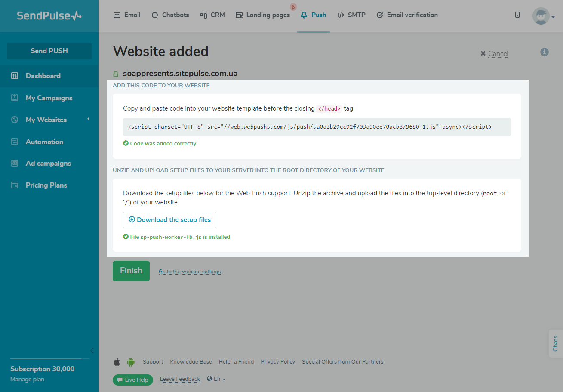Click the green check beside file installed message
This screenshot has width=563, height=392.
pos(126,237)
